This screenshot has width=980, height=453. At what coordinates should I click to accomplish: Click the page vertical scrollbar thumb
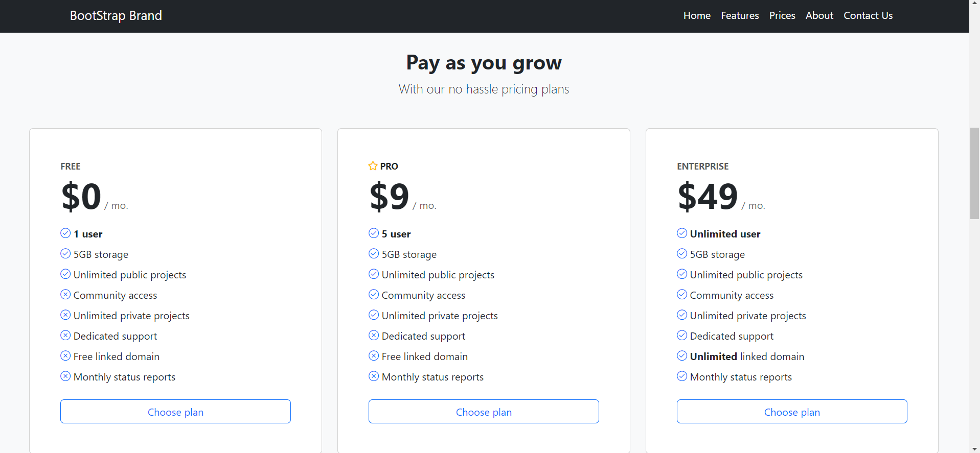974,174
